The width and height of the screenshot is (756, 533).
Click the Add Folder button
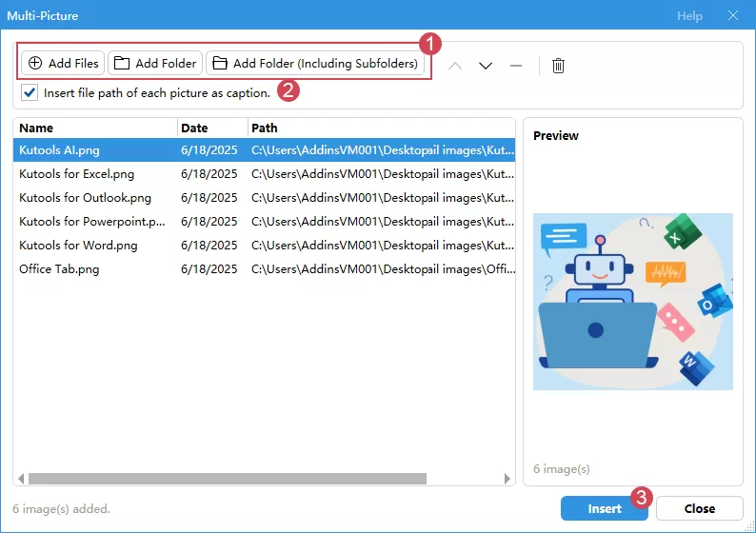pyautogui.click(x=155, y=63)
